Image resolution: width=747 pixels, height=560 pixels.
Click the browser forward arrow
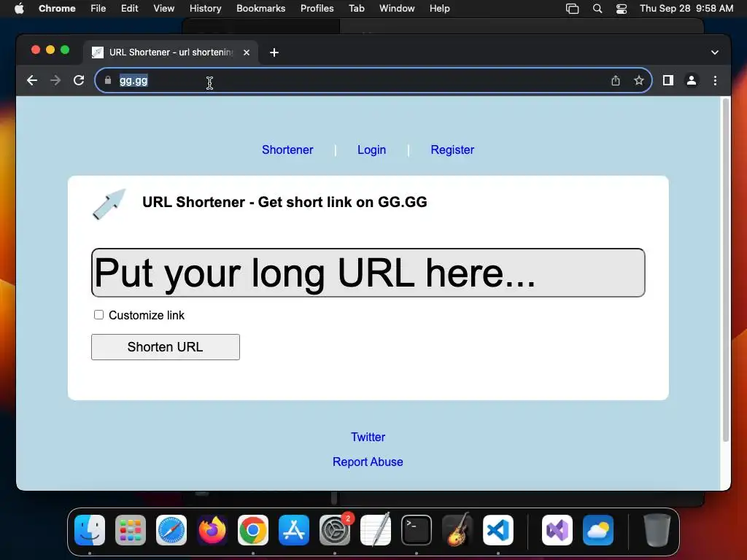click(55, 80)
